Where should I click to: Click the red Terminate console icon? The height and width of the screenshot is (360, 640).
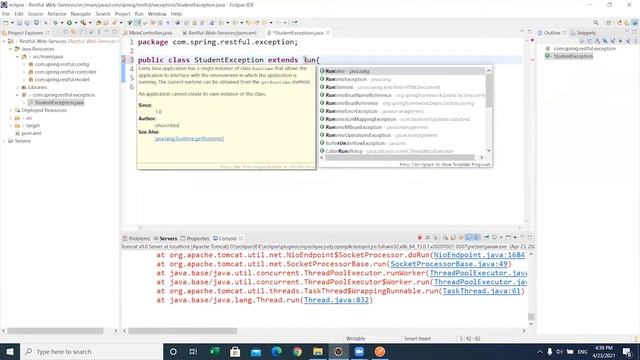tap(420, 238)
